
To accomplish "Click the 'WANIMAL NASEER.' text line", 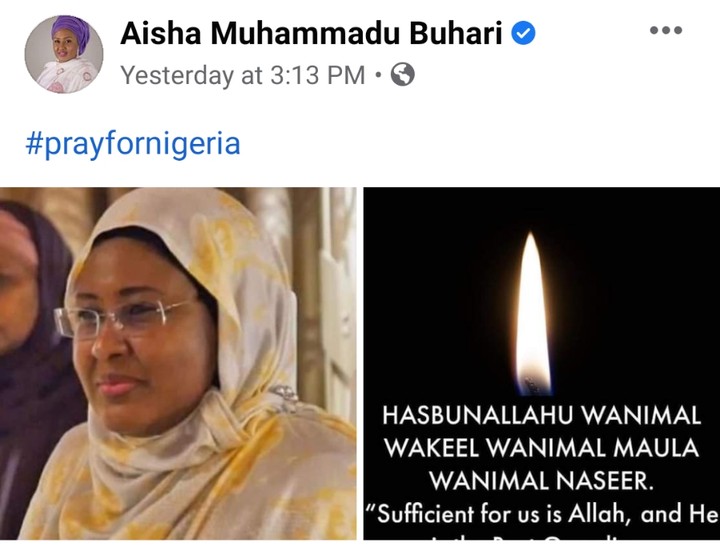I will [x=542, y=481].
